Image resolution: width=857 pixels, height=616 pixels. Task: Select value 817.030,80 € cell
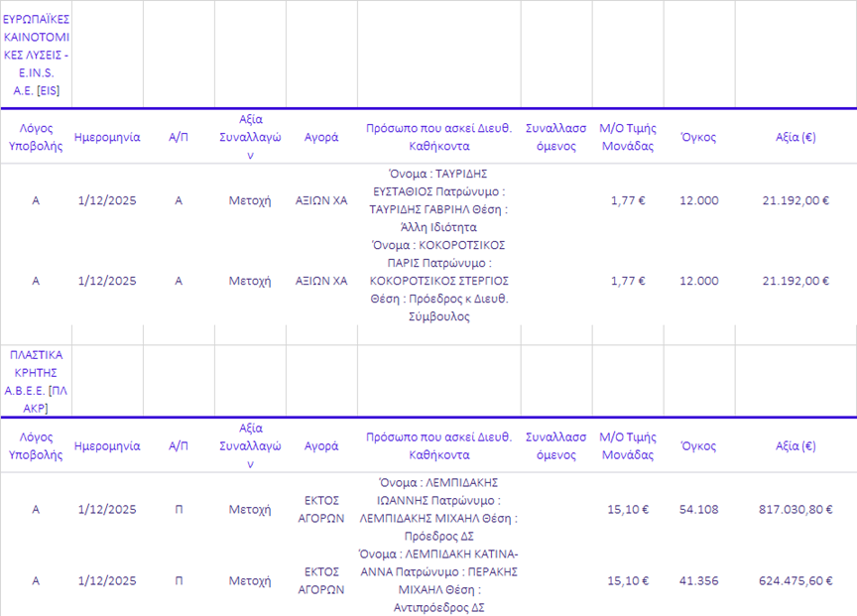pos(796,510)
